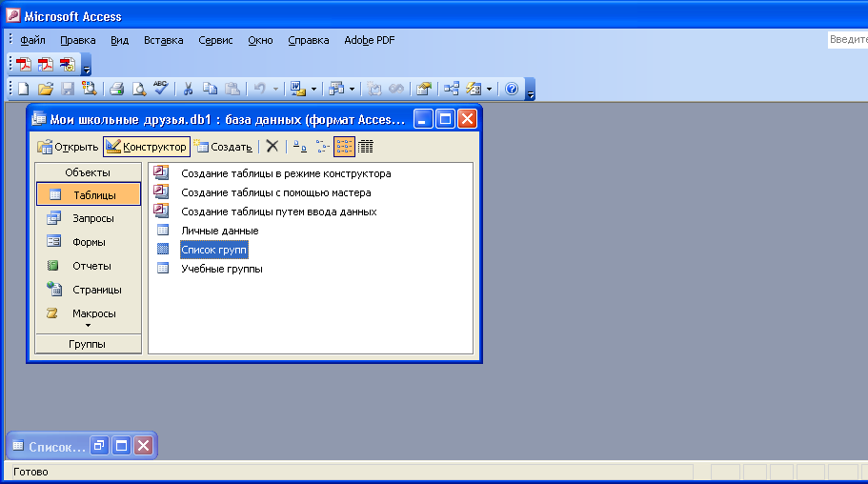Toggle the List view button
The image size is (868, 484).
[x=344, y=146]
